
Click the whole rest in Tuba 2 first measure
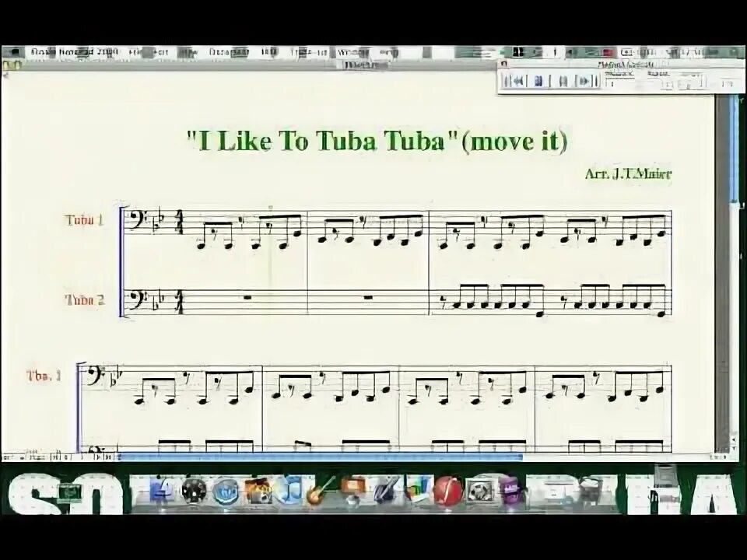tap(247, 298)
